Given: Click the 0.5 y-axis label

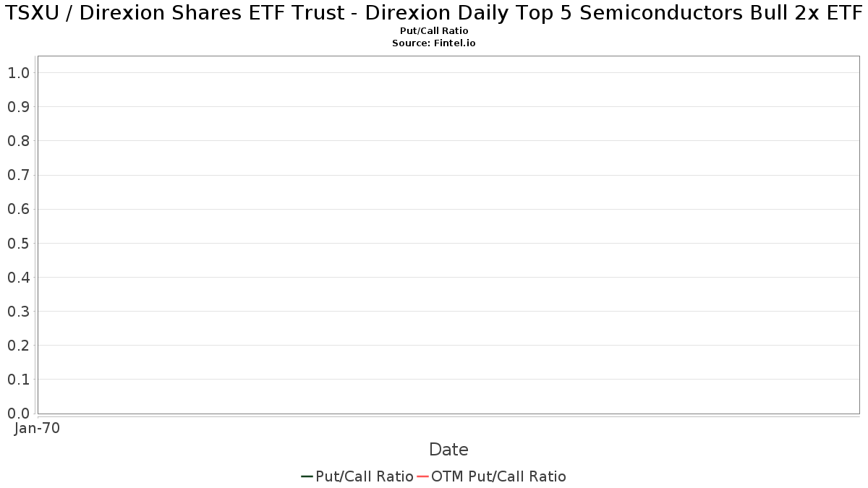Looking at the screenshot, I should (18, 244).
